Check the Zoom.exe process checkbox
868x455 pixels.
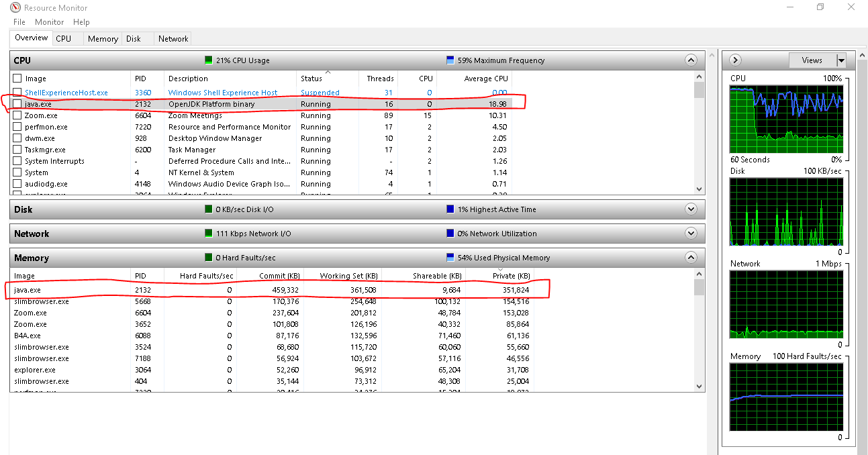pos(16,115)
